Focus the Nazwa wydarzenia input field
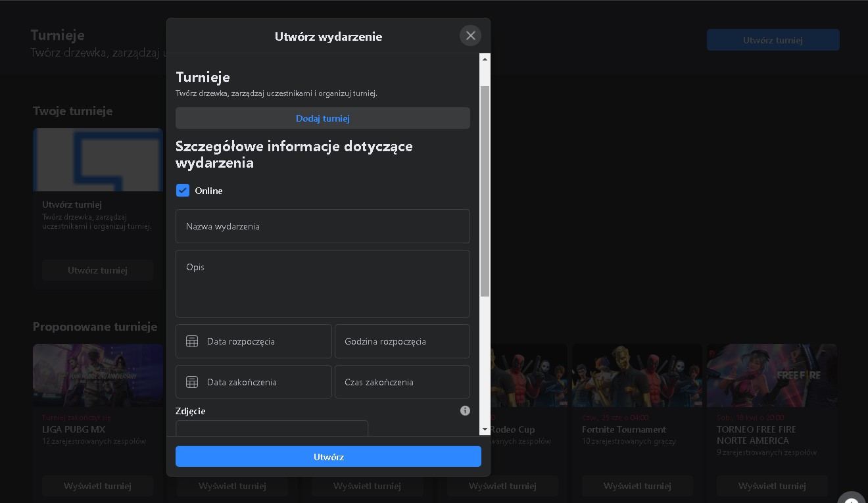 (322, 226)
